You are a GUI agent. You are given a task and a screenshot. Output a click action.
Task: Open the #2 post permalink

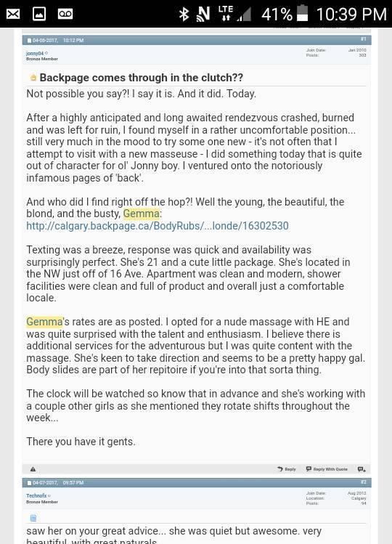[363, 482]
